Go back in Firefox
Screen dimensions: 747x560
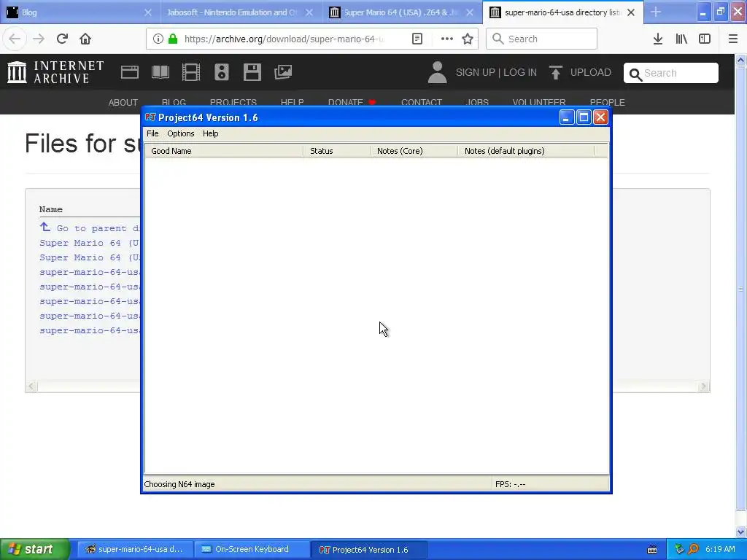click(15, 39)
